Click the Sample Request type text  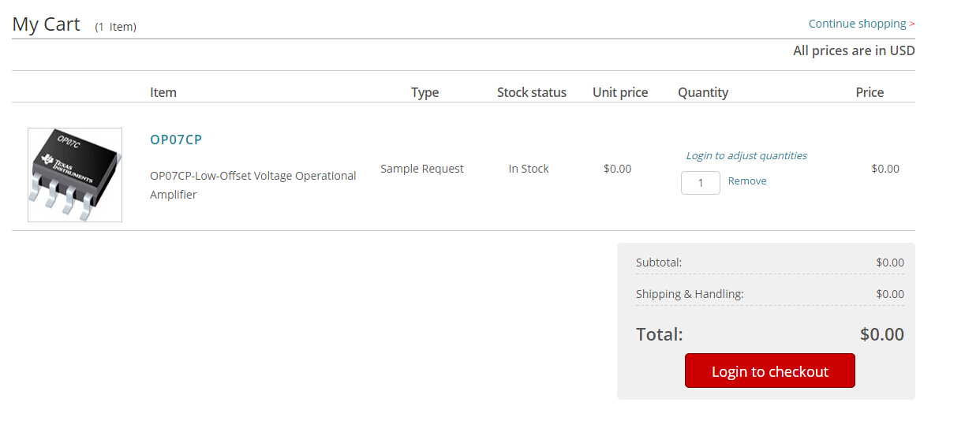click(422, 169)
